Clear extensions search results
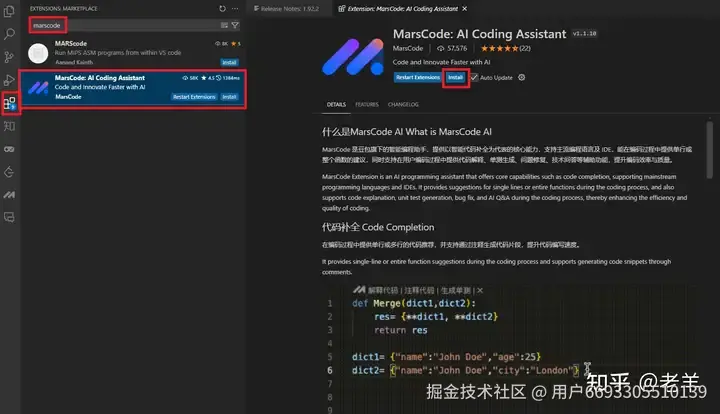This screenshot has height=414, width=720. click(224, 25)
